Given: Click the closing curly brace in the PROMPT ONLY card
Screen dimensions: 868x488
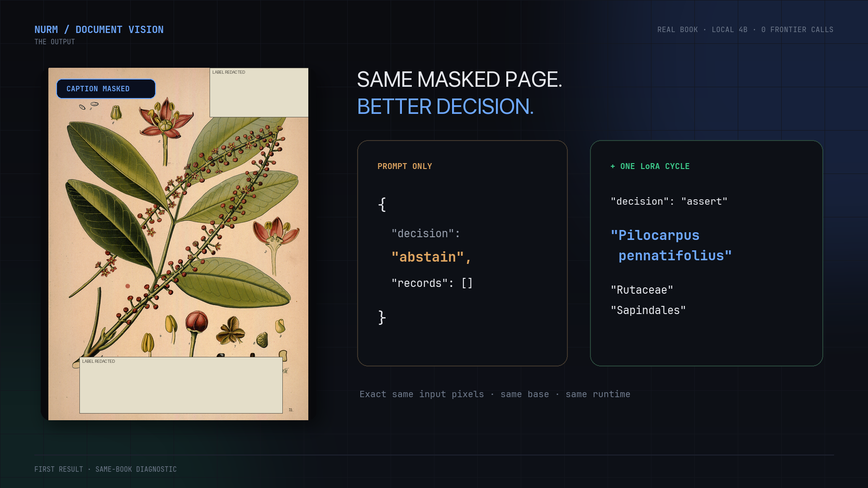Looking at the screenshot, I should tap(382, 318).
